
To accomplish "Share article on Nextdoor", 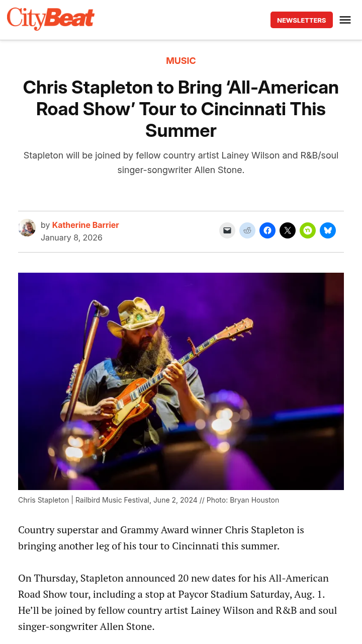I will (308, 230).
